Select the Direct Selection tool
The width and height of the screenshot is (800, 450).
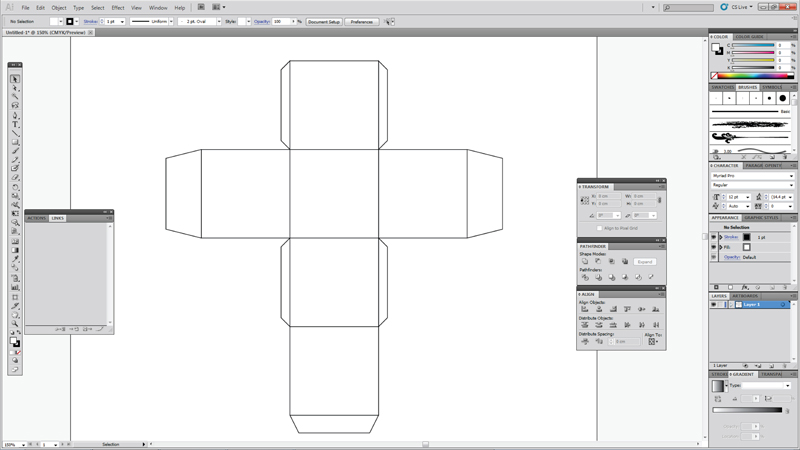(x=15, y=88)
